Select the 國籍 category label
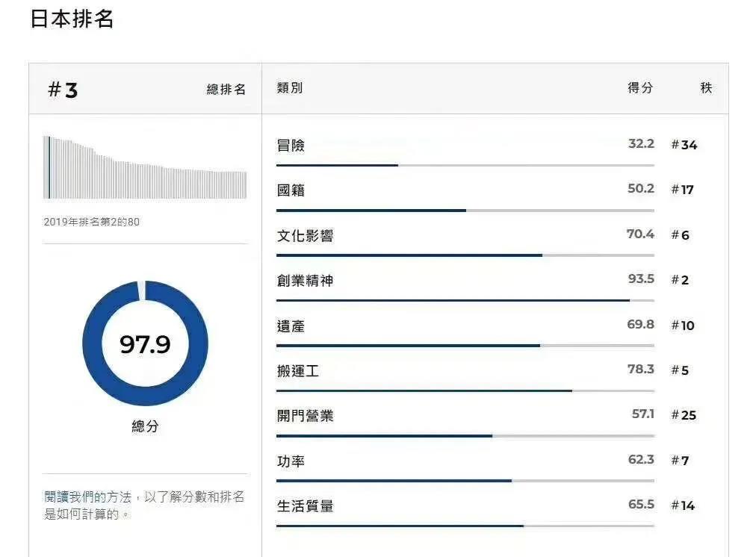Screen dimensions: 756x557 point(291,190)
